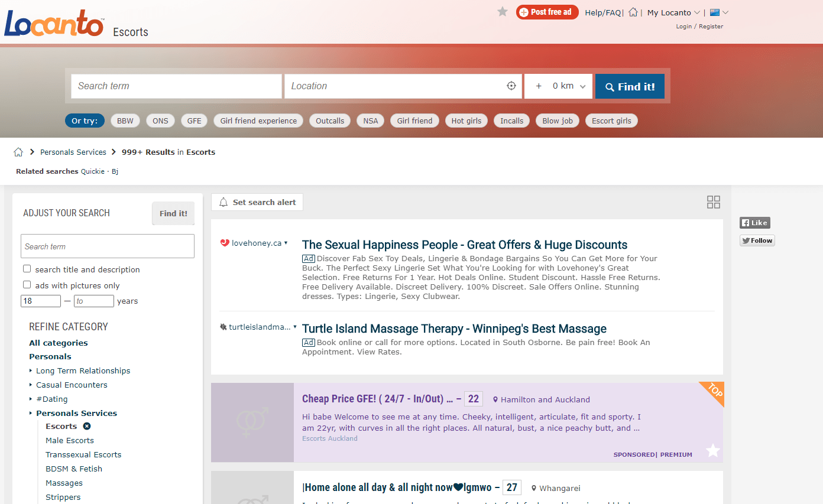Image resolution: width=823 pixels, height=504 pixels.
Task: Select the Male Escorts category
Action: coord(70,440)
